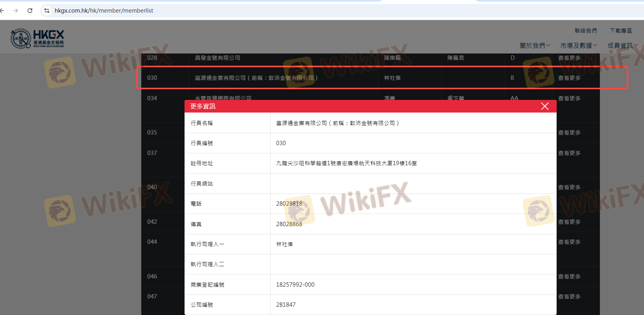Viewport: 644px width, 315px height.
Task: Select member number 042 in the table
Action: click(x=152, y=222)
